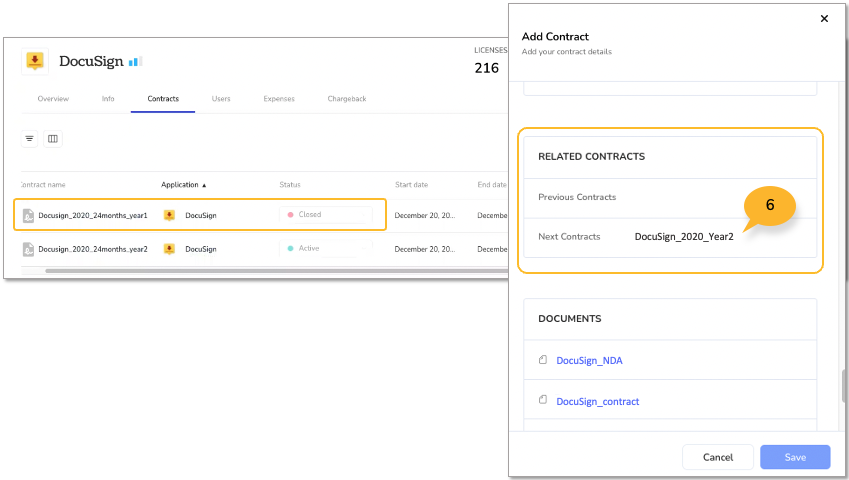The width and height of the screenshot is (849, 480).
Task: Click the DocuSign_2020_Year2 next contract value
Action: (684, 236)
